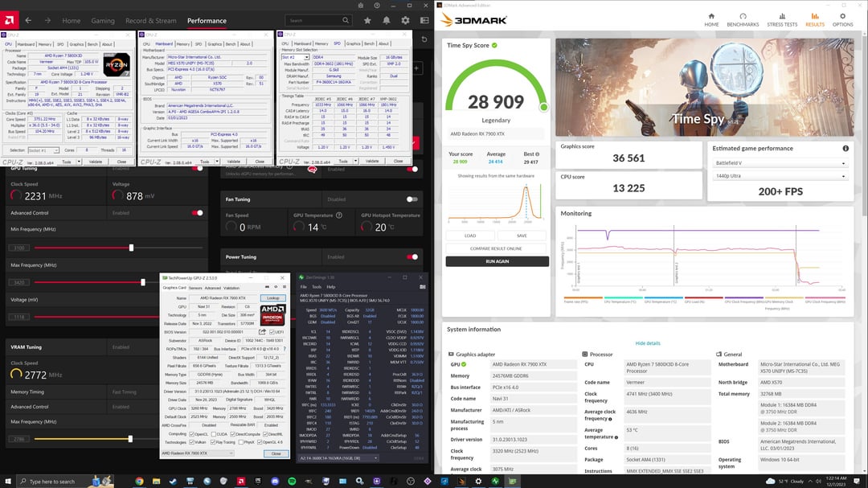Click the help question icon in Adrenalin title bar
The height and width of the screenshot is (488, 868).
[x=377, y=5]
